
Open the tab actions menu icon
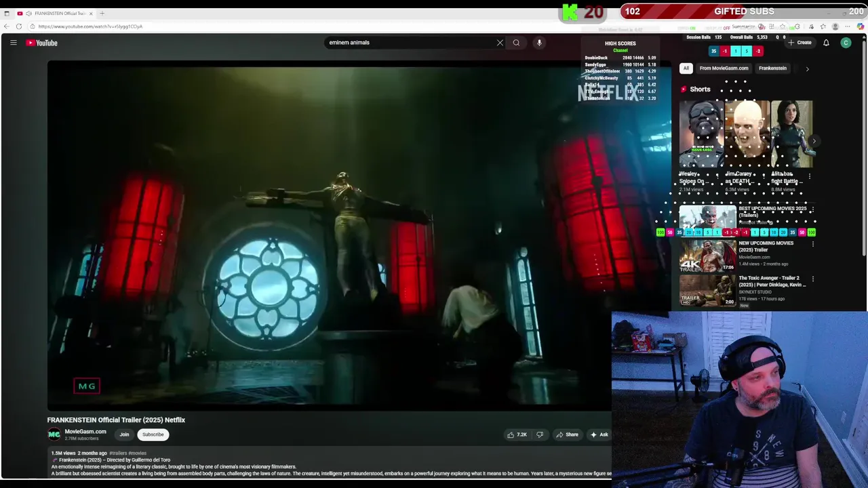(7, 14)
